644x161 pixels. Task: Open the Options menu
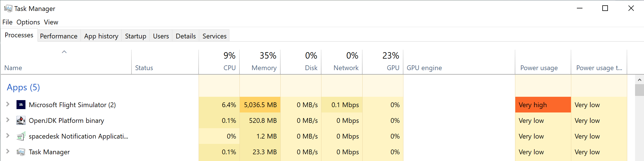click(x=28, y=22)
